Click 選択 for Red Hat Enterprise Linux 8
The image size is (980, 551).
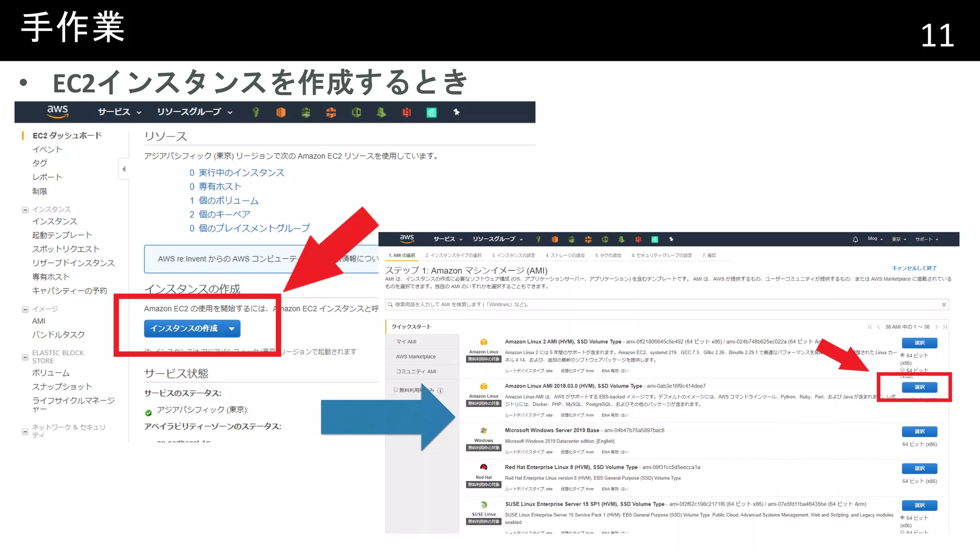click(x=919, y=468)
